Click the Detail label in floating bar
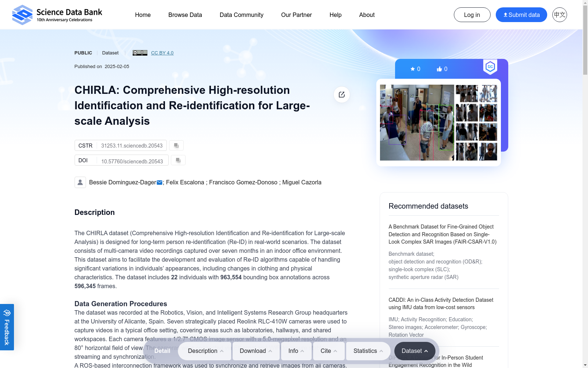588x368 pixels. pos(162,351)
